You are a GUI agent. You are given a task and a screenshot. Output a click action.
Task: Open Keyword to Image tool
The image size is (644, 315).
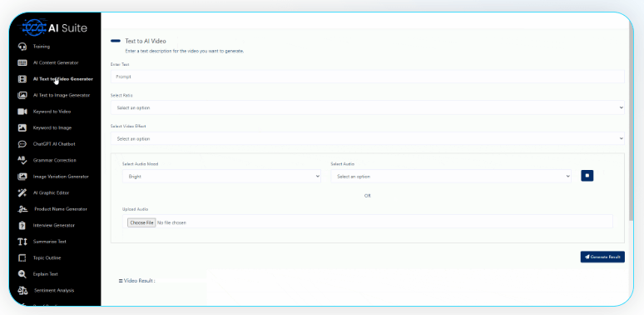(x=52, y=127)
